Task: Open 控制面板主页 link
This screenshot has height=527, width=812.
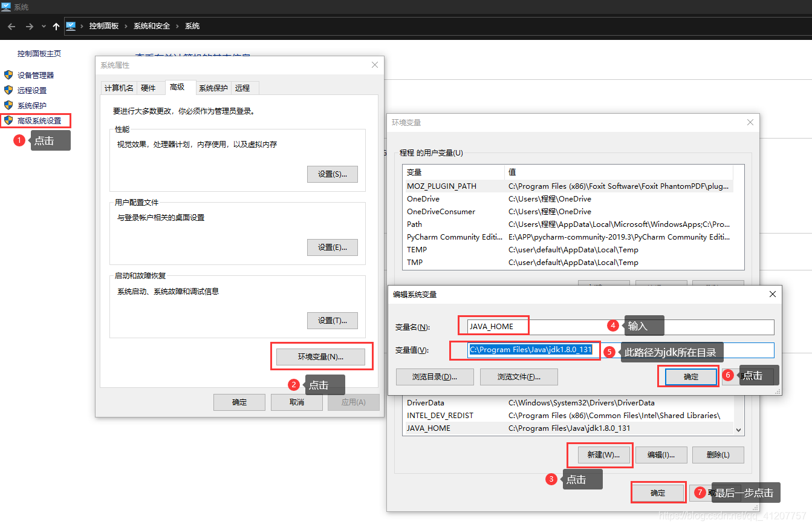Action: [39, 53]
